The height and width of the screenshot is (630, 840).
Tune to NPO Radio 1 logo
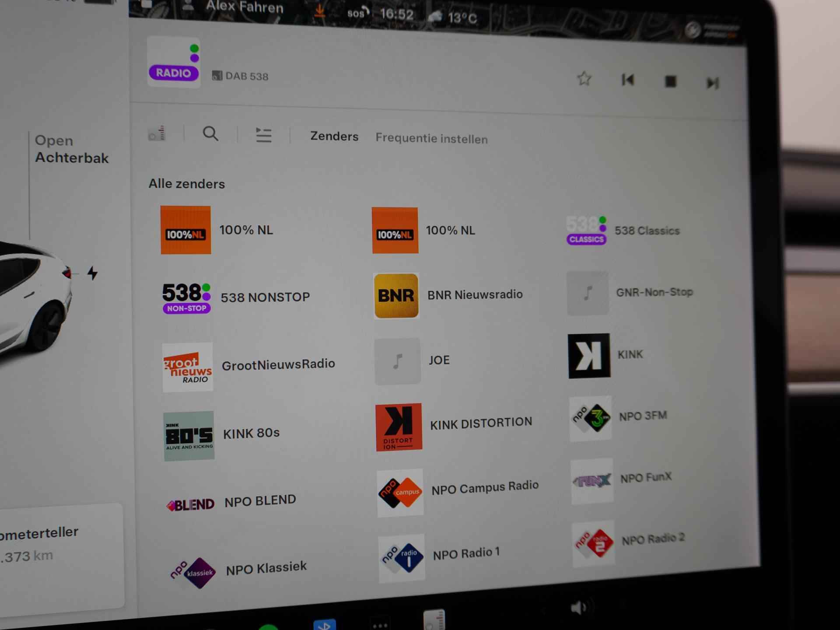pos(402,558)
